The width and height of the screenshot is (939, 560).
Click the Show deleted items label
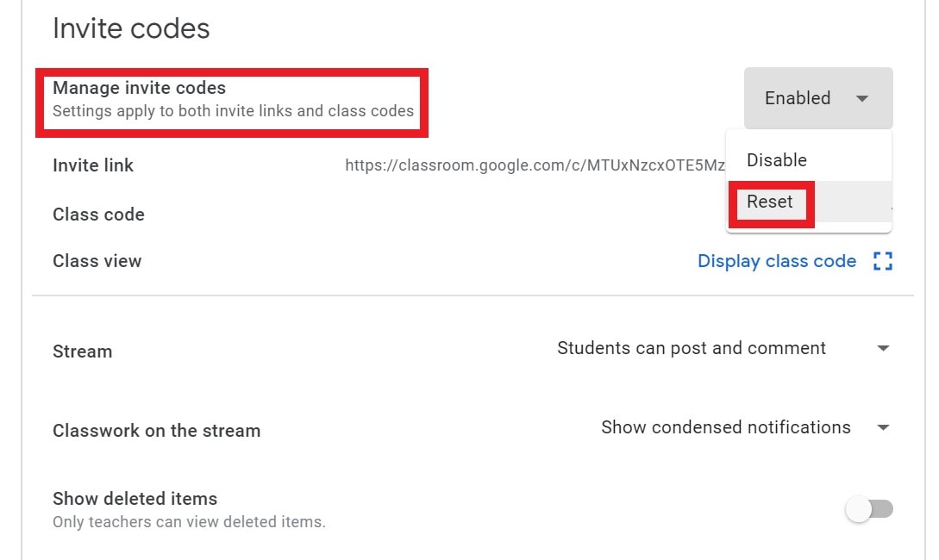pyautogui.click(x=135, y=498)
